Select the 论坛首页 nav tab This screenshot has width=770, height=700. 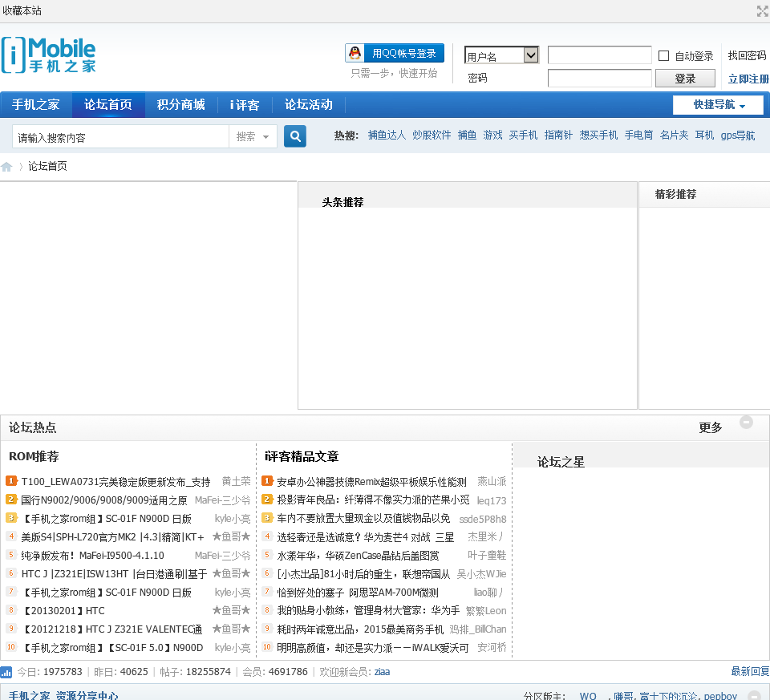(x=108, y=104)
